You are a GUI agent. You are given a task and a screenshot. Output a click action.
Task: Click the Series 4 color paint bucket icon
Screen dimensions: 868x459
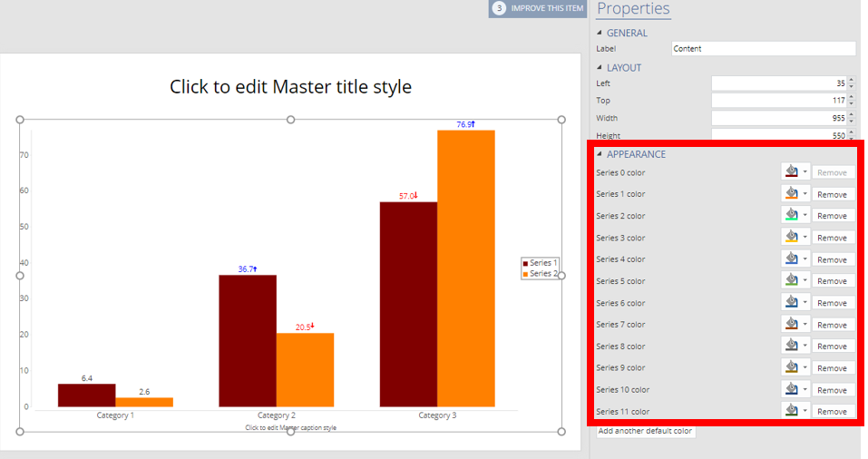coord(791,259)
